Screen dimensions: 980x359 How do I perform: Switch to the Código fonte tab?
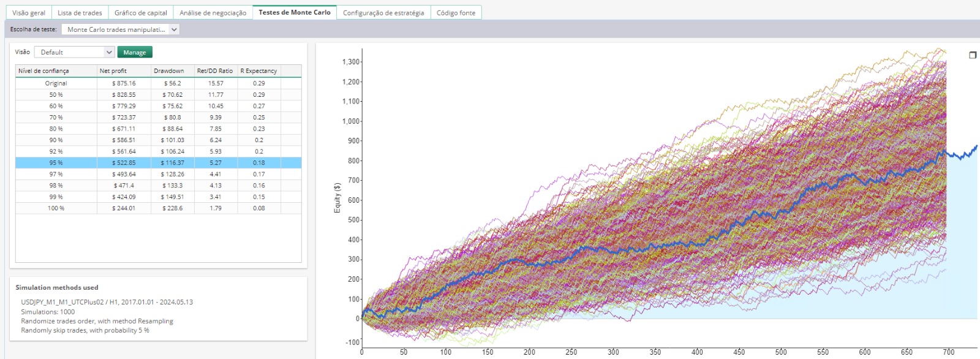click(x=456, y=12)
